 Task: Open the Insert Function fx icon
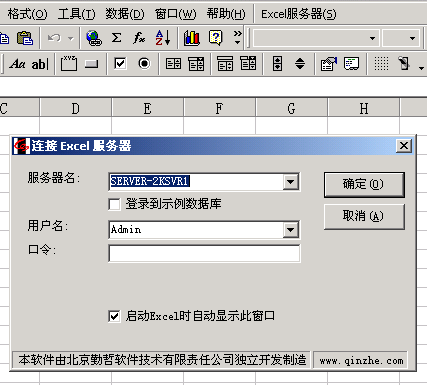139,38
